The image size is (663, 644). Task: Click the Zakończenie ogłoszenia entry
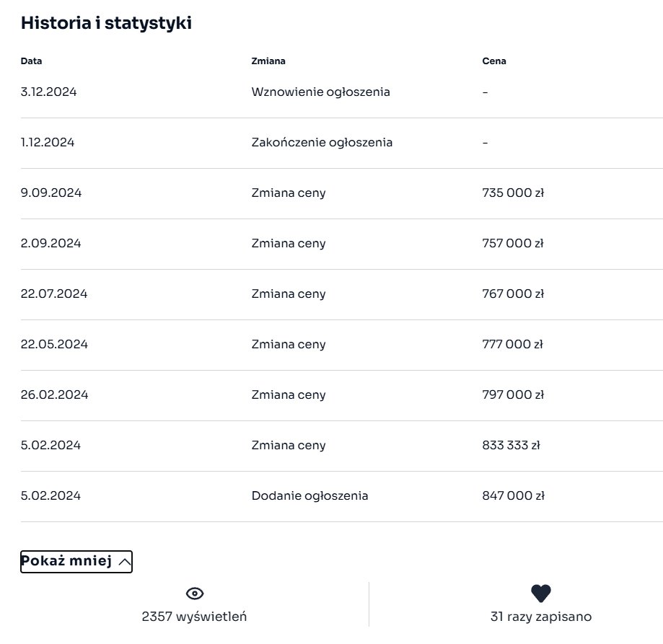pyautogui.click(x=322, y=143)
